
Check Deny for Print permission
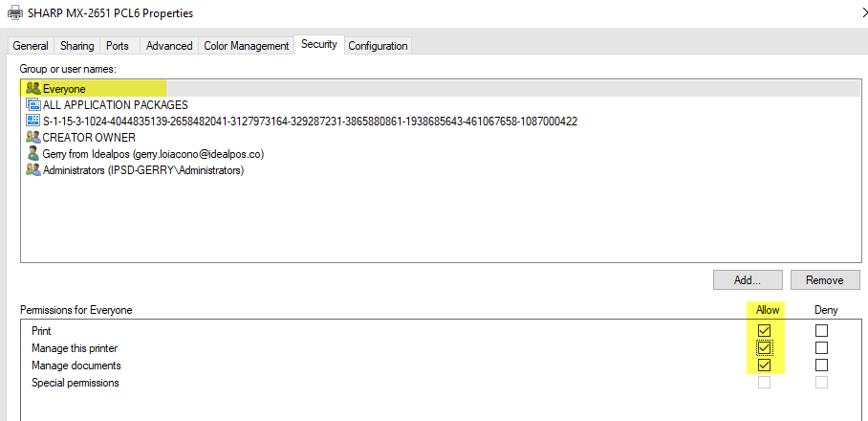click(821, 331)
